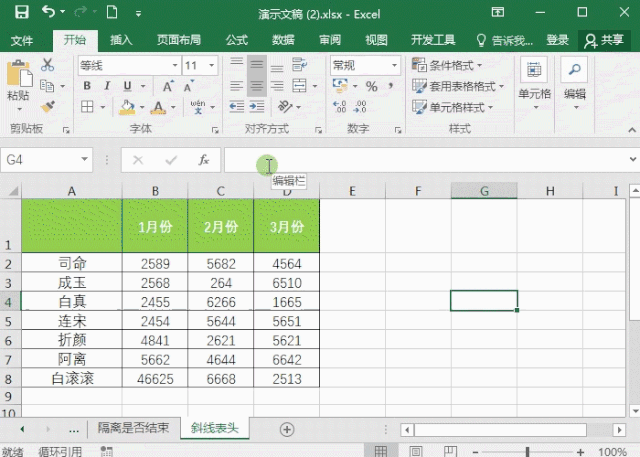Viewport: 640px width, 457px height.
Task: Pick the yellow fill color bucket
Action: (127, 107)
